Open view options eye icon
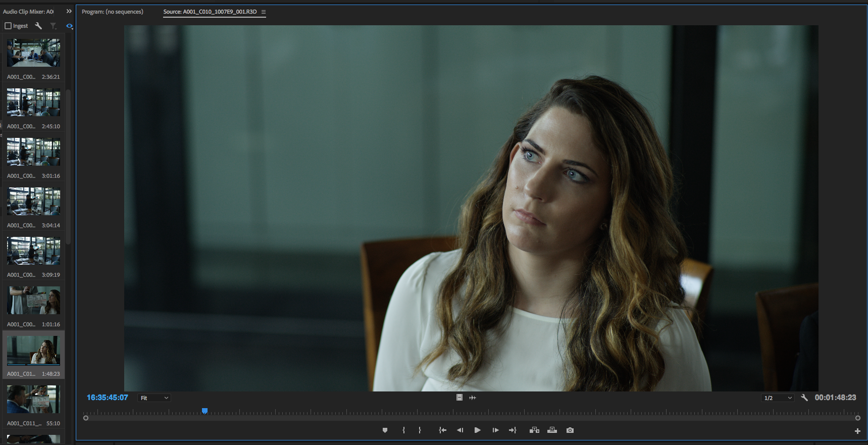 (70, 26)
